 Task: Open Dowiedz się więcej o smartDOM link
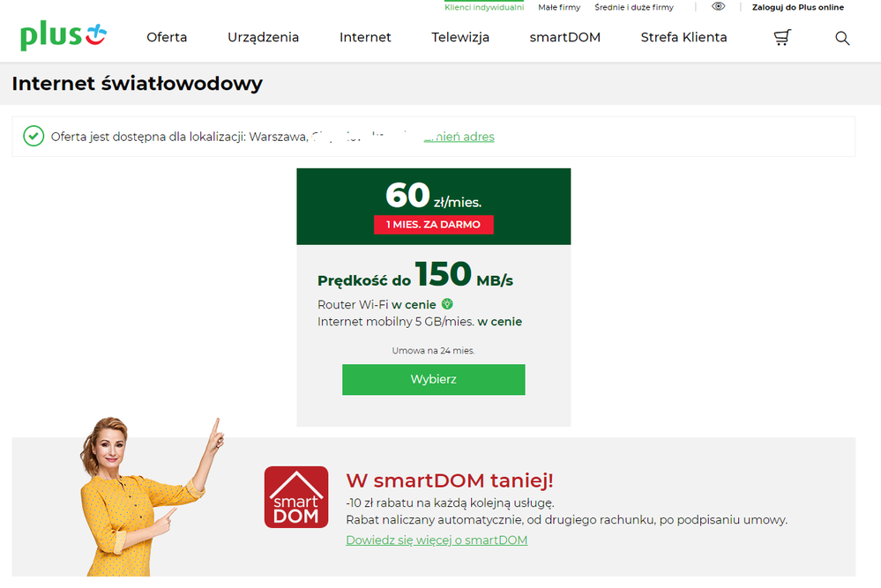pyautogui.click(x=437, y=540)
